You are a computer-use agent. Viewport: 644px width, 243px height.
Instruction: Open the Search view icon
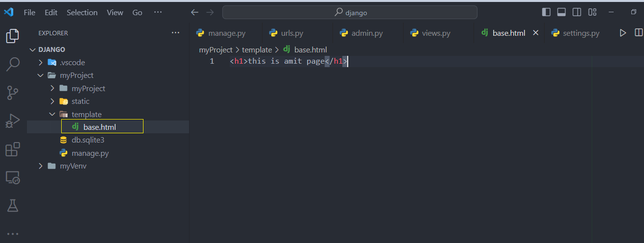click(13, 64)
